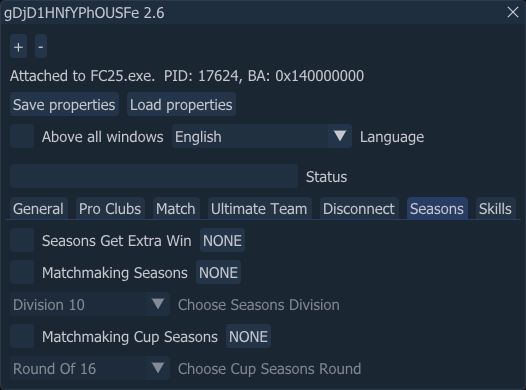Open the Language dropdown arrow
Screen dimensions: 526x390
[x=339, y=136]
